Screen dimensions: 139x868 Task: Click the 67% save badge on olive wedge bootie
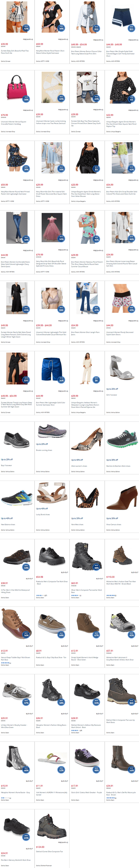96,635
